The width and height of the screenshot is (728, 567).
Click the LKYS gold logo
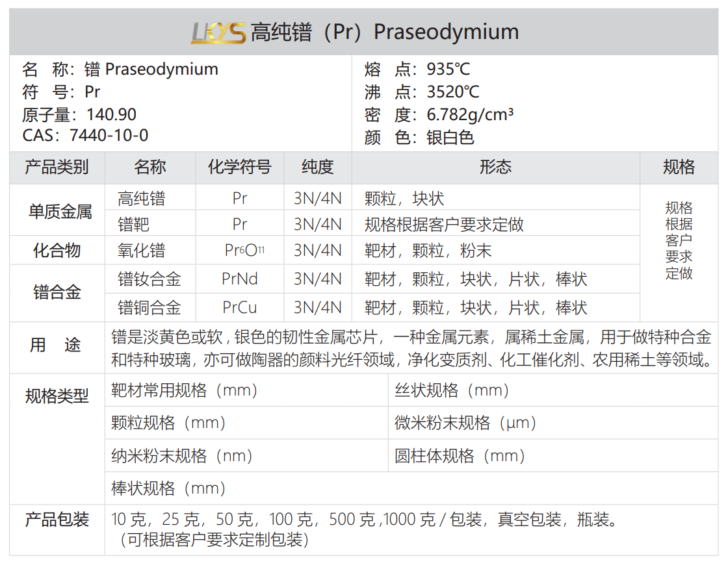pos(218,32)
